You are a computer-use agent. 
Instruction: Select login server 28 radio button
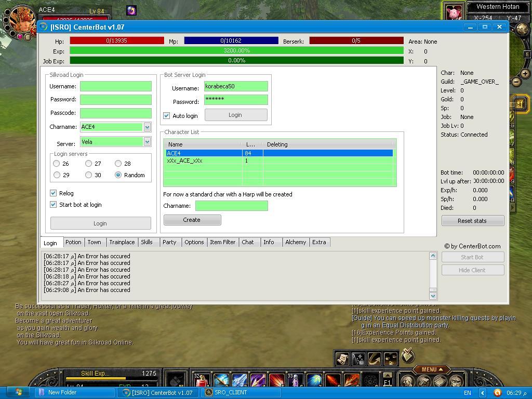(118, 164)
